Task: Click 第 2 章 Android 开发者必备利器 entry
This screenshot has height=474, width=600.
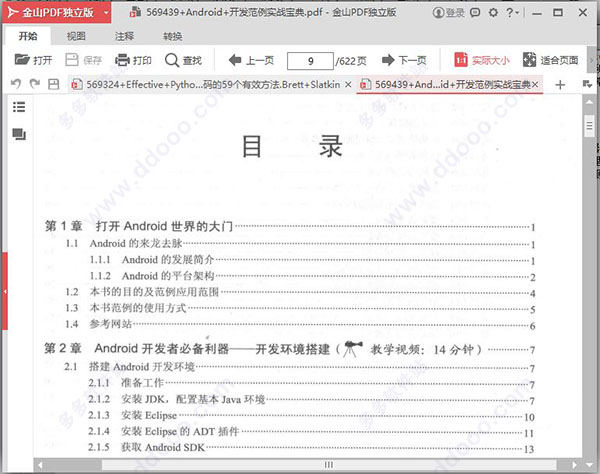Action: pyautogui.click(x=289, y=349)
